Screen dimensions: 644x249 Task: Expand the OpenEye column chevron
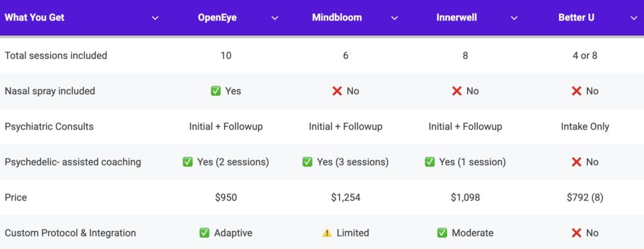point(275,18)
